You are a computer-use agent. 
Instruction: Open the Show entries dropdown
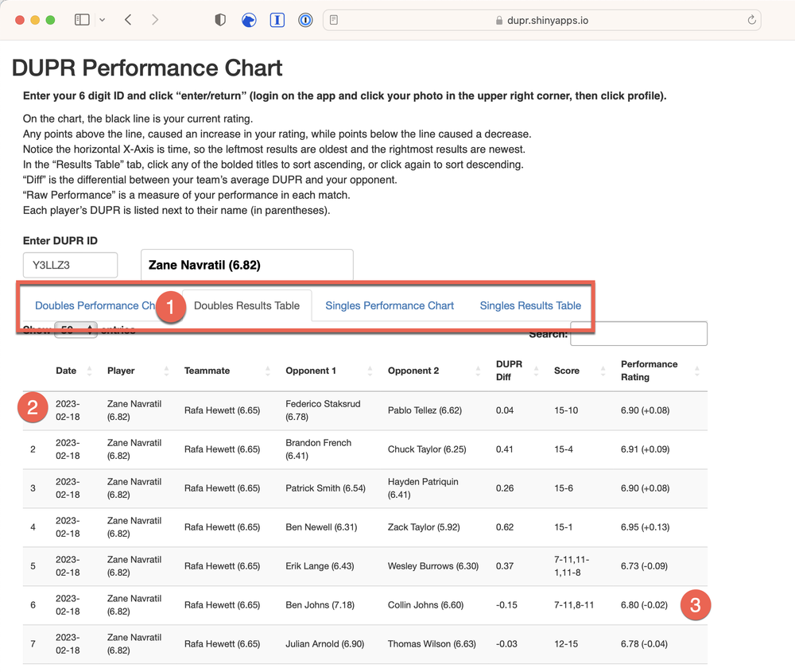pyautogui.click(x=76, y=328)
